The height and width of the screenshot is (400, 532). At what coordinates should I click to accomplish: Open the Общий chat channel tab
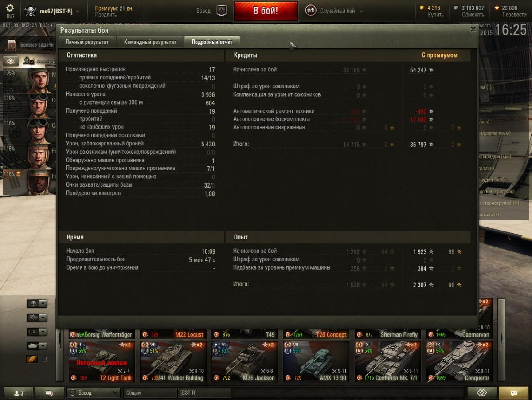click(150, 393)
